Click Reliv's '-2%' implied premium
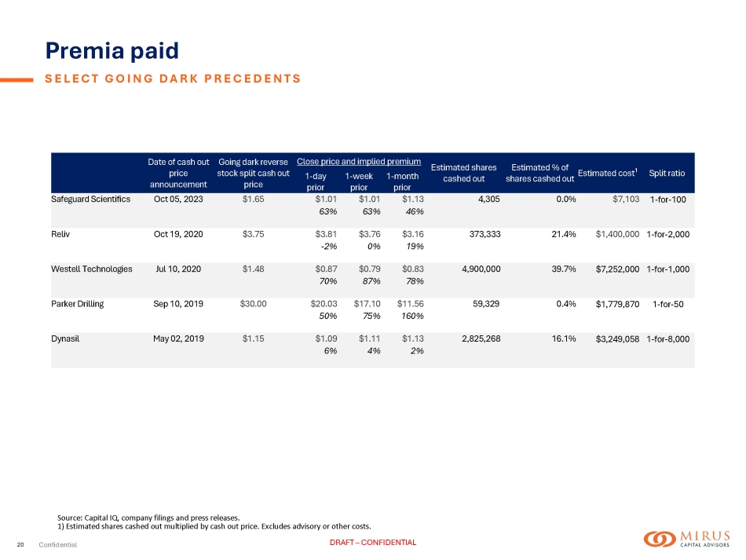The image size is (746, 560). 329,247
